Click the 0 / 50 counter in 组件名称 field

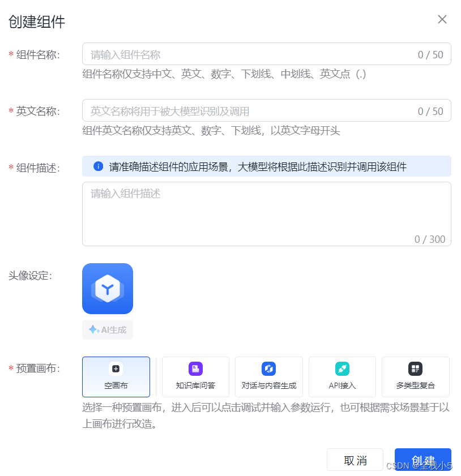click(430, 55)
